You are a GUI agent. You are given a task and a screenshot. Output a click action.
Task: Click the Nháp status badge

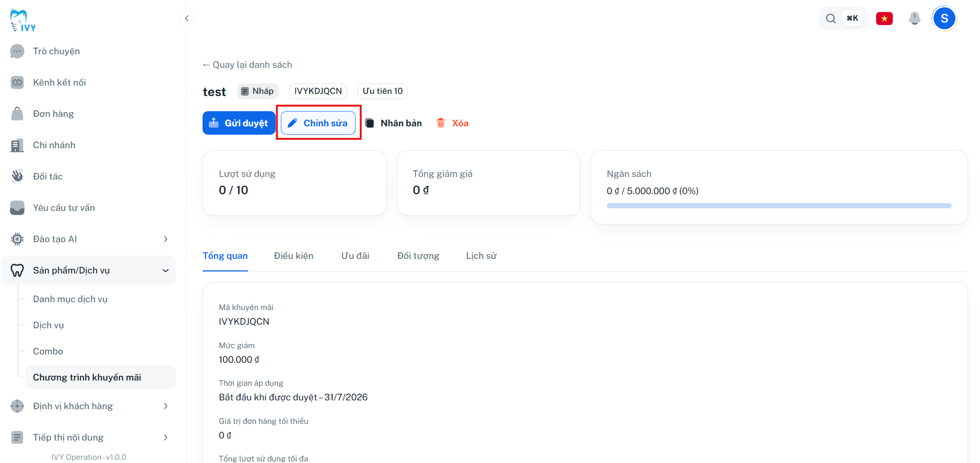pyautogui.click(x=257, y=91)
